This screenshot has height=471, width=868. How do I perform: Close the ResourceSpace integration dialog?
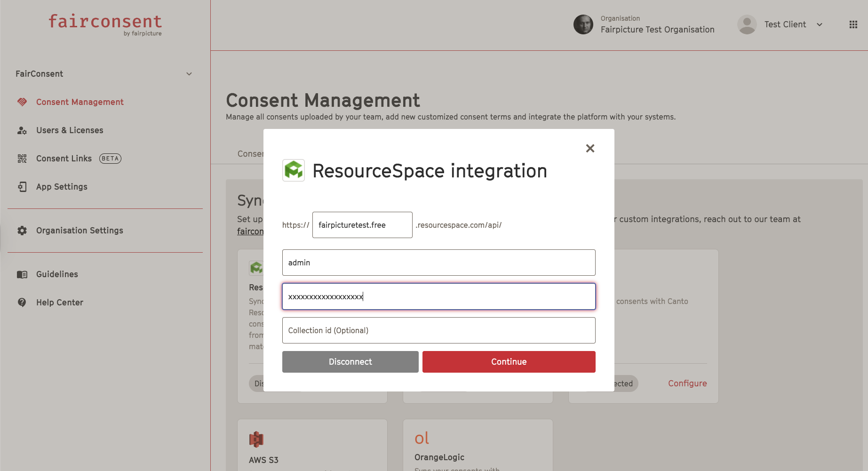point(590,148)
